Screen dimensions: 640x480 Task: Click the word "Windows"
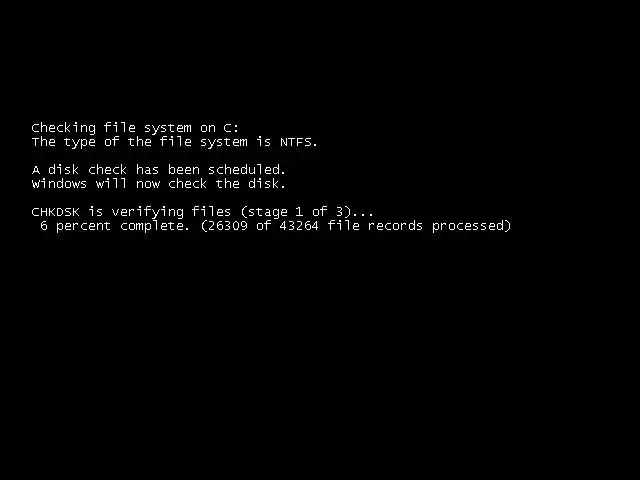click(59, 184)
